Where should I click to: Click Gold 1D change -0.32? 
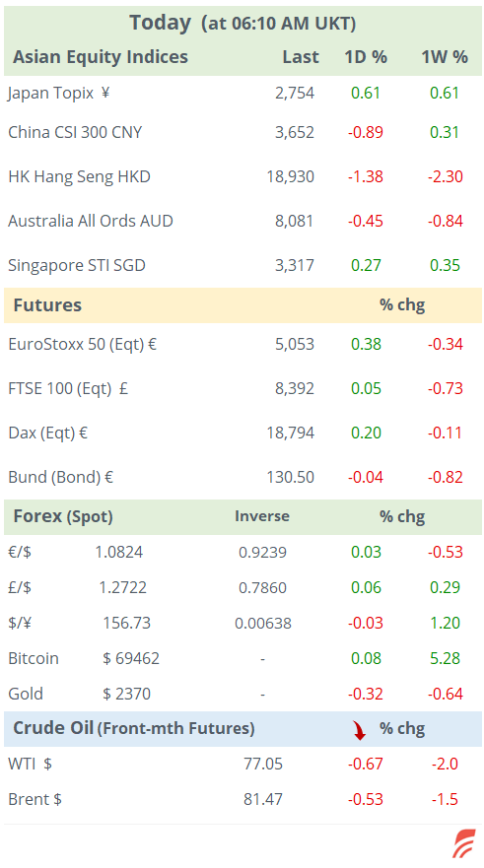click(366, 694)
